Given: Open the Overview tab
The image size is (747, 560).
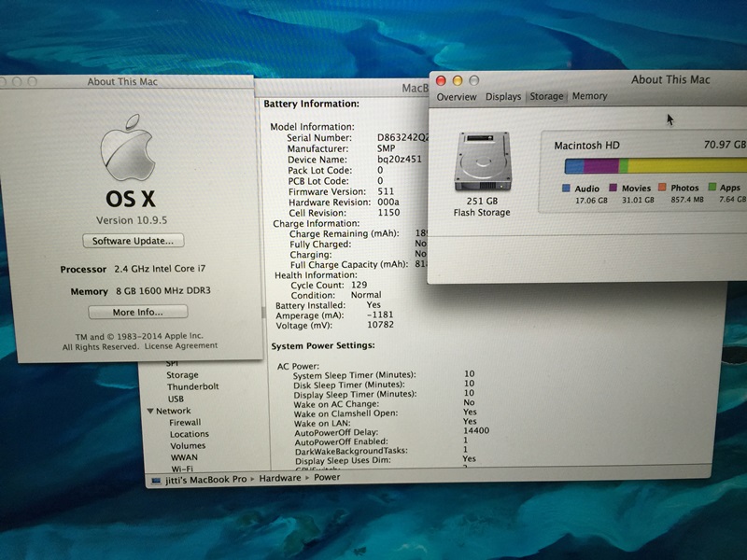Looking at the screenshot, I should click(457, 97).
